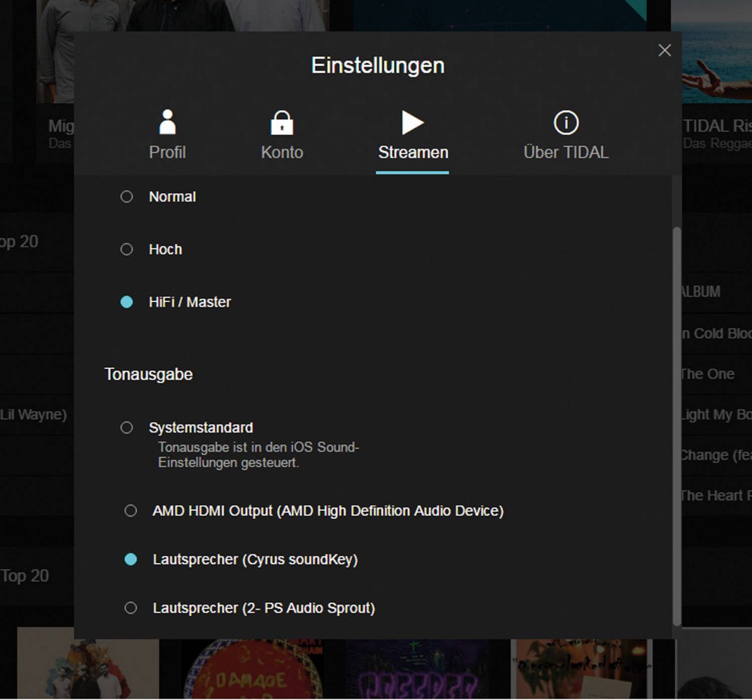Open the album cover with band members
This screenshot has width=752, height=700.
pyautogui.click(x=88, y=663)
